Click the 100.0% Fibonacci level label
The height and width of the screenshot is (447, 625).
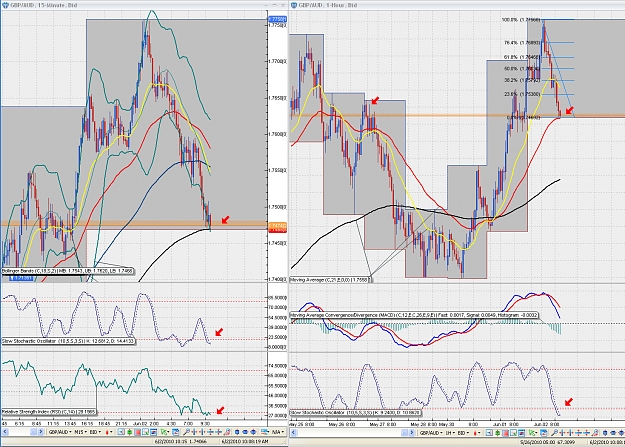[521, 20]
